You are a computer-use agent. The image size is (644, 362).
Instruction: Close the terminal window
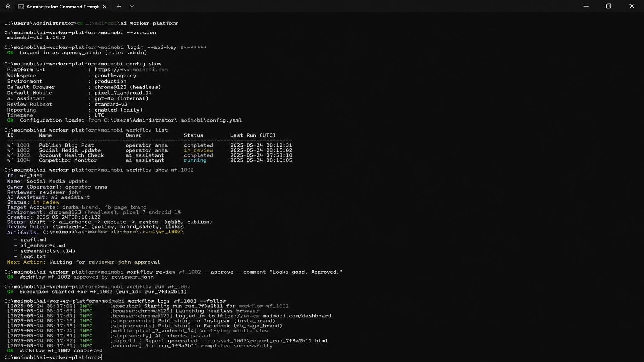(x=632, y=6)
